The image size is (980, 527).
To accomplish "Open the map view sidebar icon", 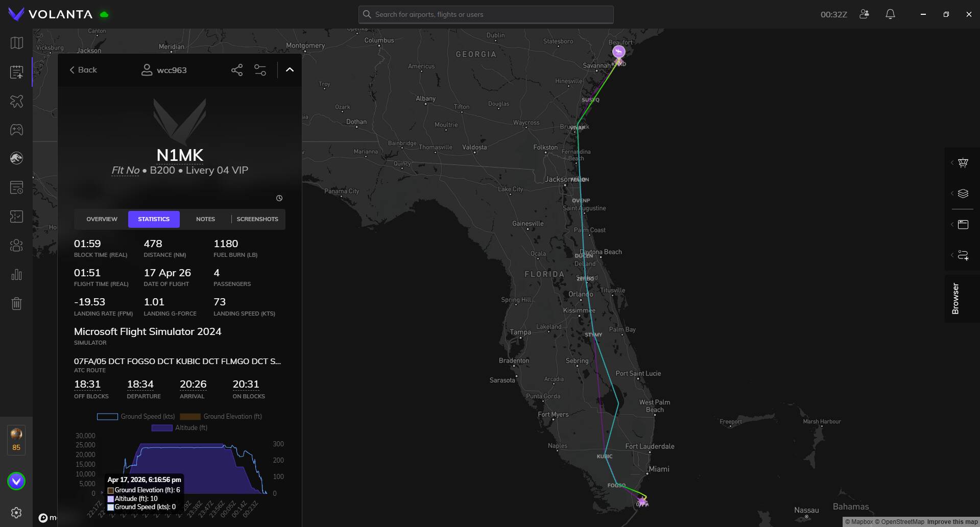I will point(16,43).
